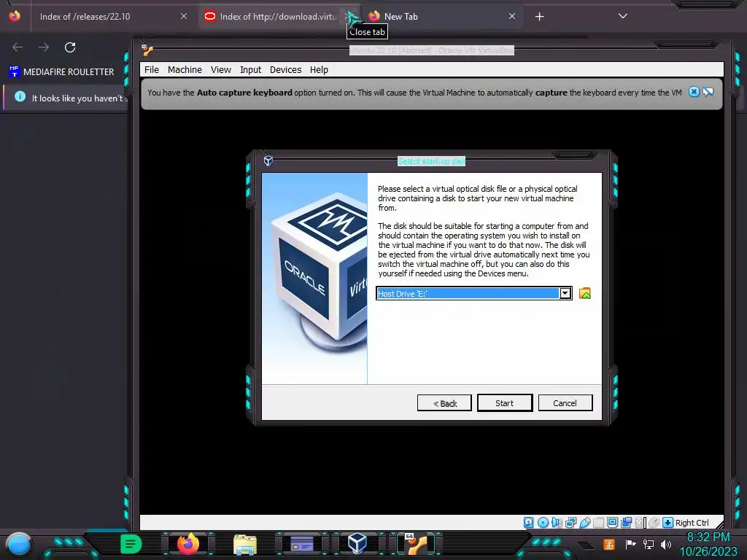747x560 pixels.
Task: Click the keyboard capture arrow icon near Right Ctrl
Action: (668, 522)
